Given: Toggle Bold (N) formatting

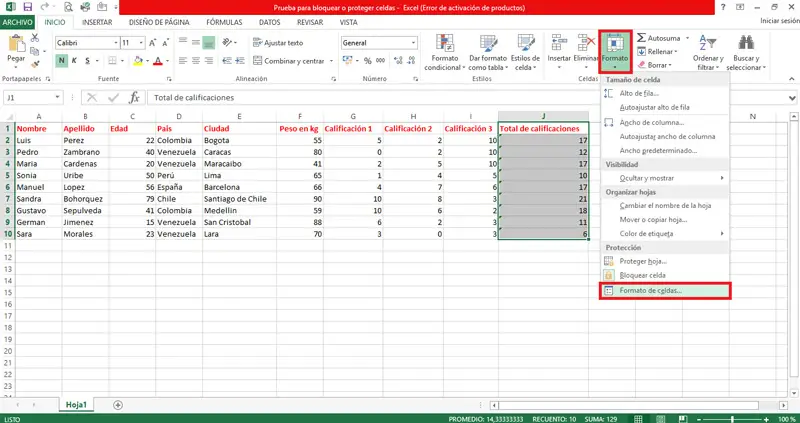Looking at the screenshot, I should 62,61.
